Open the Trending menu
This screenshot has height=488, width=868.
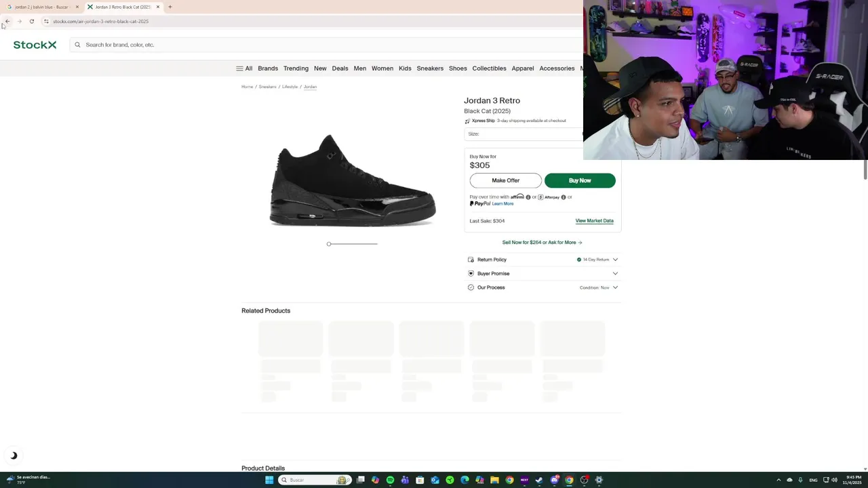click(296, 68)
